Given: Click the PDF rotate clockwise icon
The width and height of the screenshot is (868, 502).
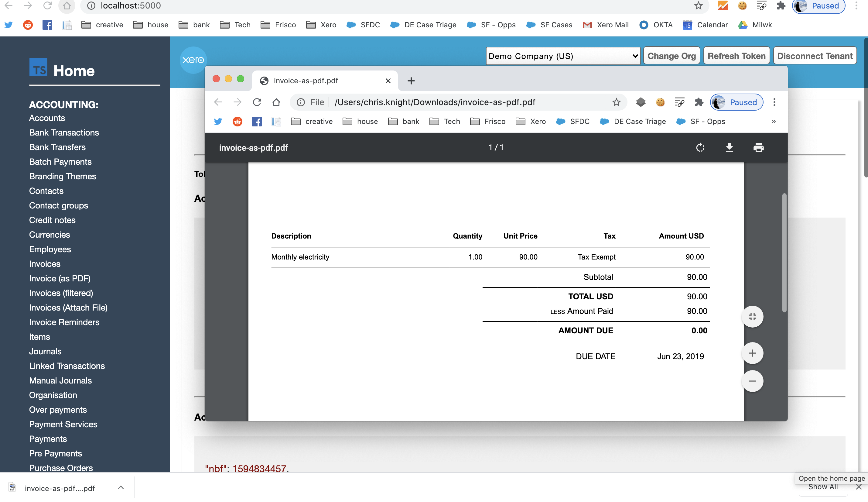Looking at the screenshot, I should point(700,148).
